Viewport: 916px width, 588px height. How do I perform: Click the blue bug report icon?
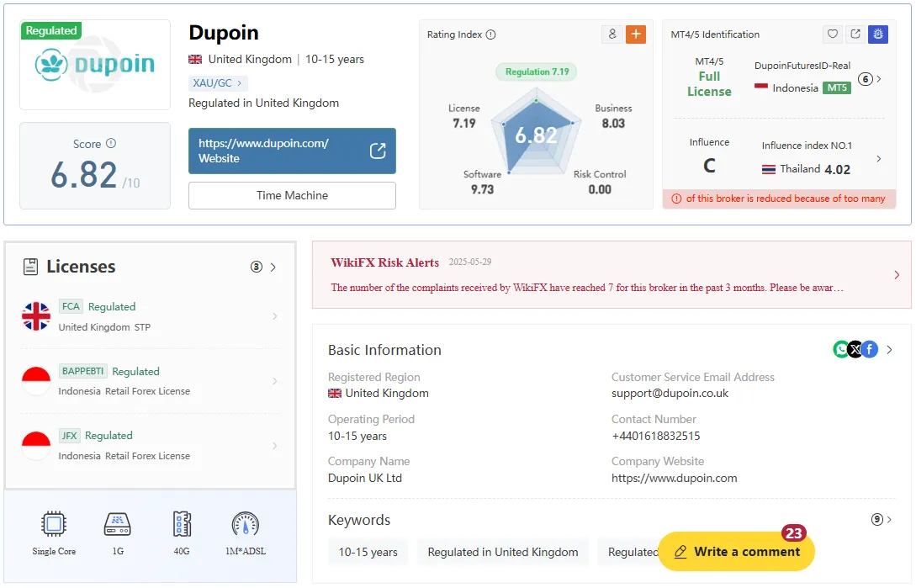878,34
